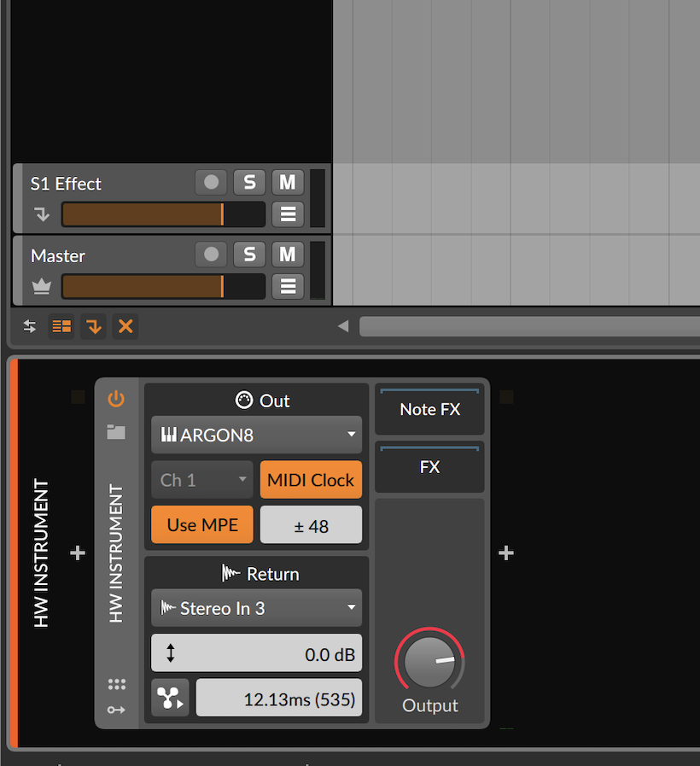Open the Stereo In 3 return dropdown
Screen dimensions: 700x766
point(256,608)
